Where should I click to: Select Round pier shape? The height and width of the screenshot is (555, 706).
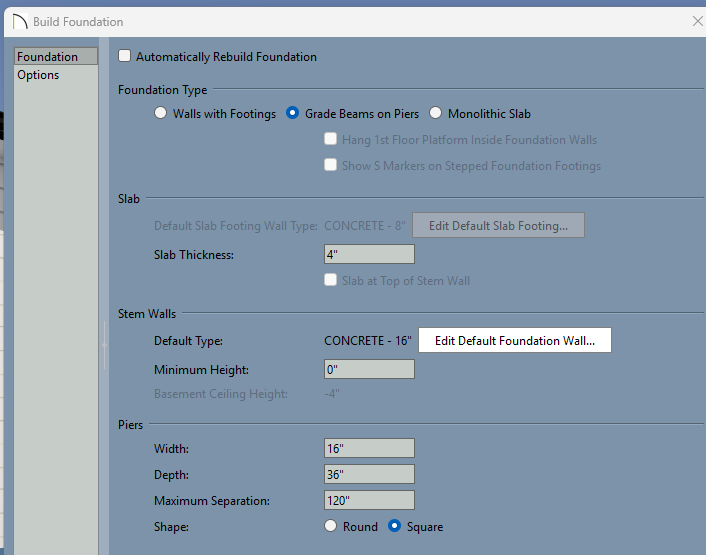[331, 527]
